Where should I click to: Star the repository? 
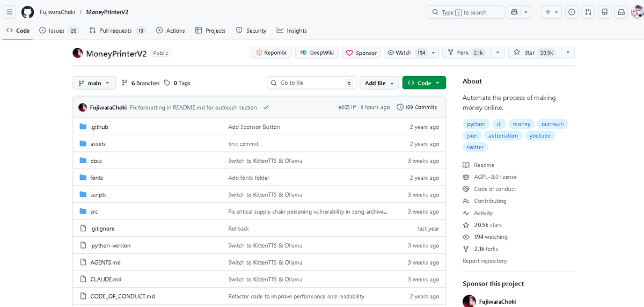(x=534, y=53)
